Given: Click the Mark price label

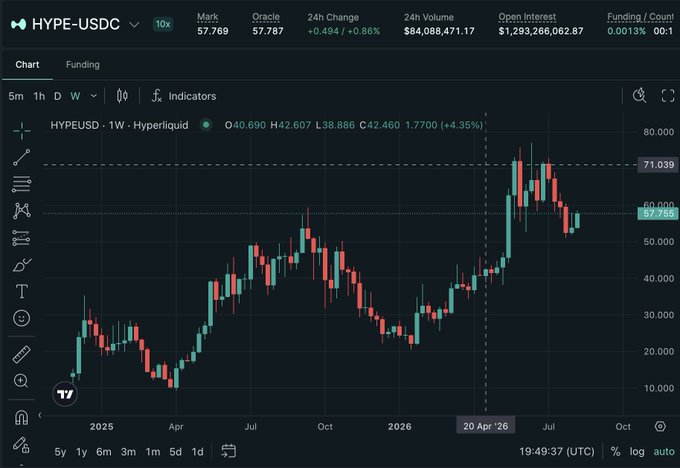Looking at the screenshot, I should 208,17.
